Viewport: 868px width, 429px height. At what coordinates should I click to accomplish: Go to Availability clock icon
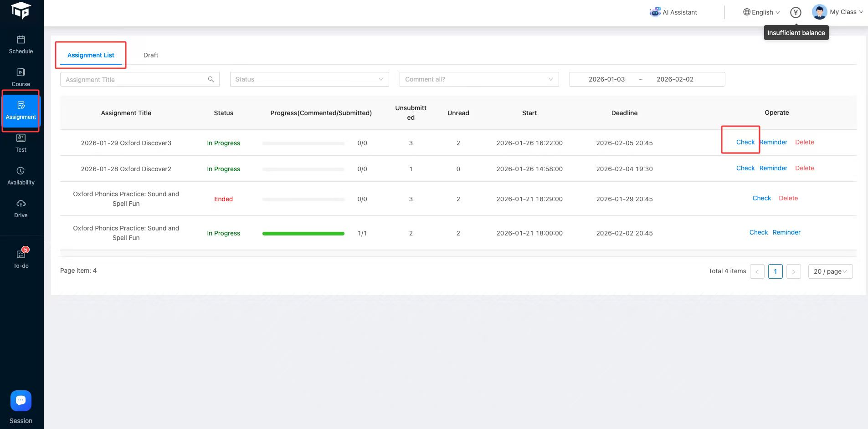[x=21, y=171]
